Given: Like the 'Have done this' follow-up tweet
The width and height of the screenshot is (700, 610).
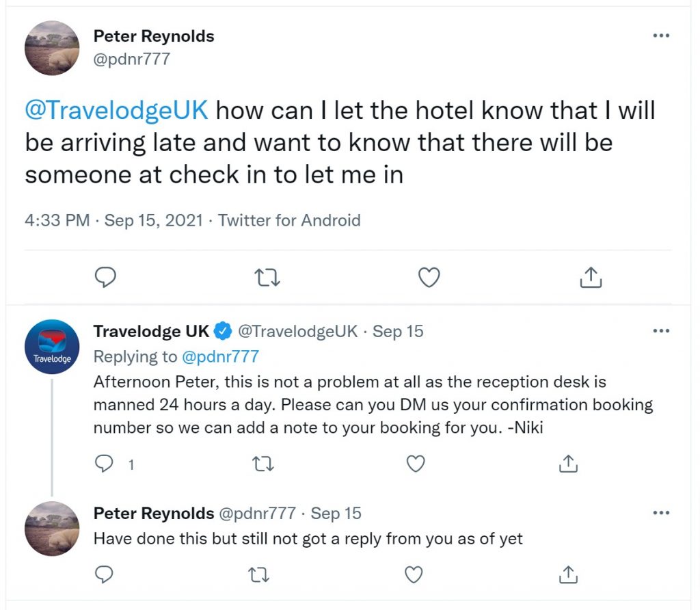Looking at the screenshot, I should [x=414, y=574].
